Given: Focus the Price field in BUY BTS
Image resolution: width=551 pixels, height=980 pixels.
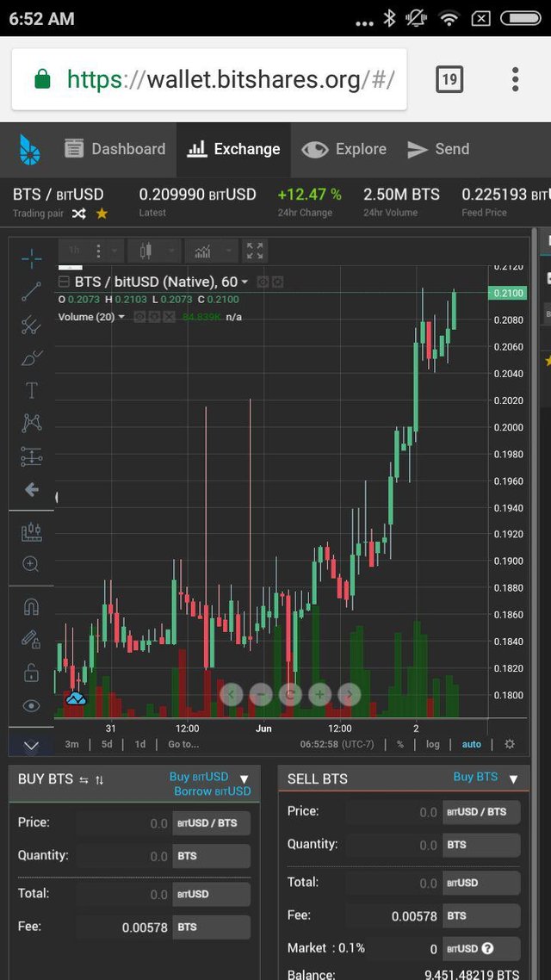Looking at the screenshot, I should [124, 823].
